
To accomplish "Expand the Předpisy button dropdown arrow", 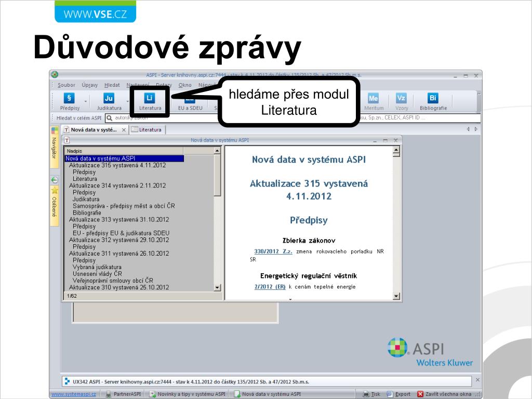I will pyautogui.click(x=86, y=101).
